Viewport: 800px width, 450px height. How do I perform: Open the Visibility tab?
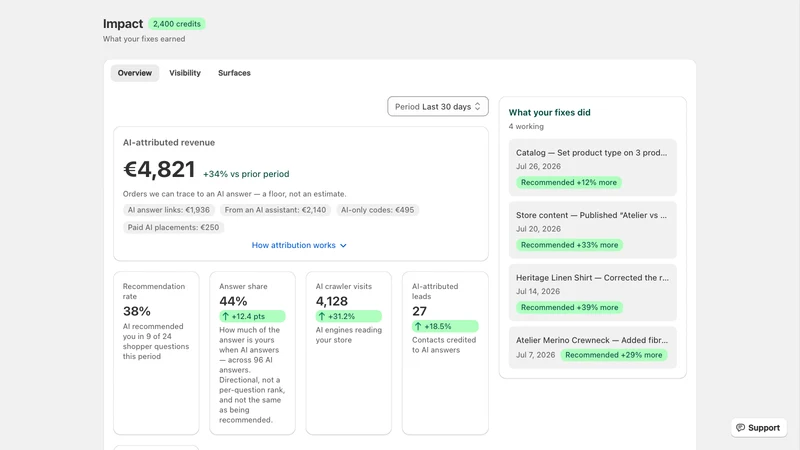(x=185, y=73)
